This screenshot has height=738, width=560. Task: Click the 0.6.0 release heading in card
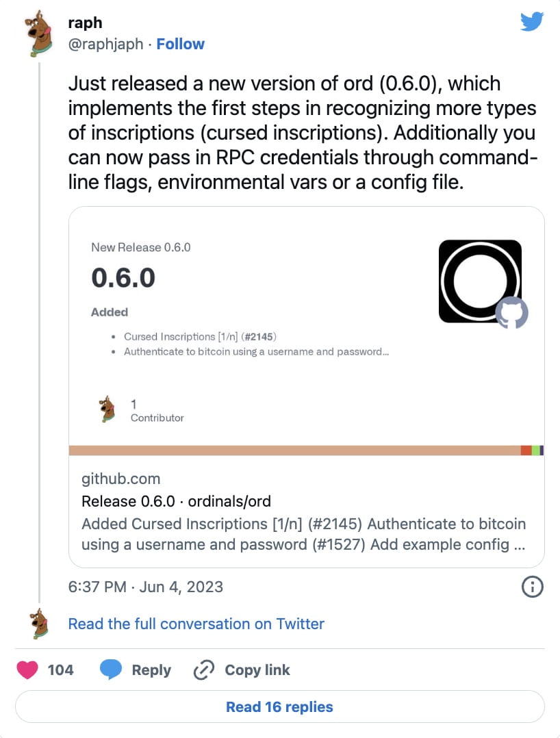(123, 278)
